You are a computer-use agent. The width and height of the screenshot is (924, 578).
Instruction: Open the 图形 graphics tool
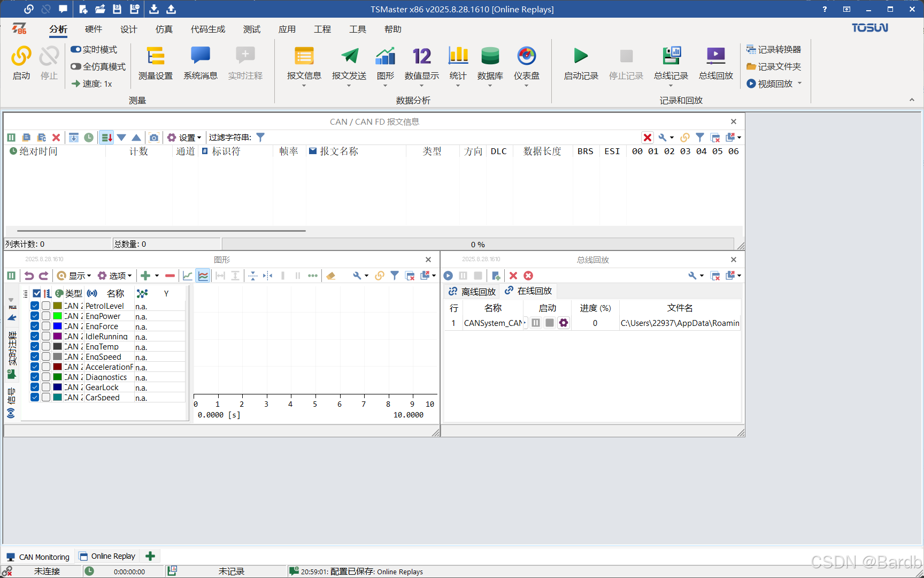pos(385,63)
